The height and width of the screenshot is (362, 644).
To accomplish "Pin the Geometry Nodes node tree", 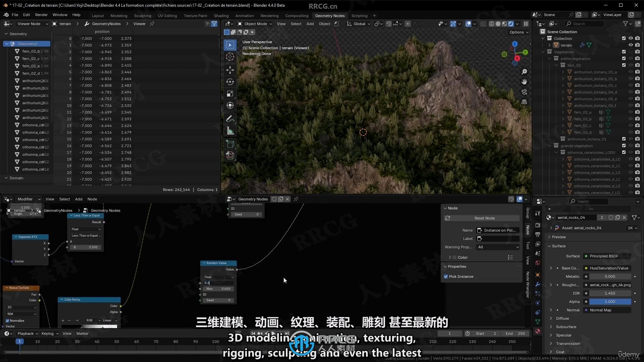I will [296, 199].
